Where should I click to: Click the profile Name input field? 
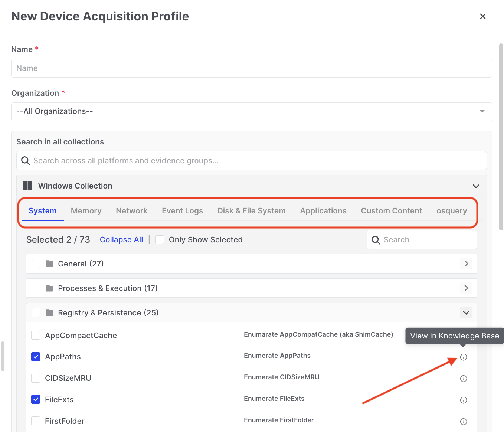pyautogui.click(x=251, y=68)
